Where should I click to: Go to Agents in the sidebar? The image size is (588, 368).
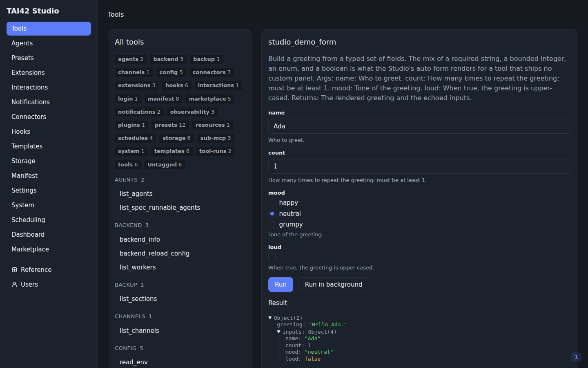pyautogui.click(x=49, y=43)
